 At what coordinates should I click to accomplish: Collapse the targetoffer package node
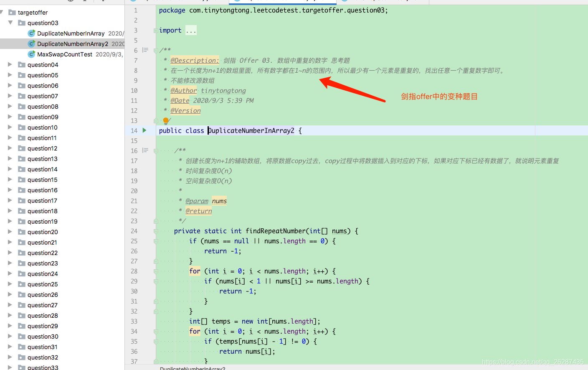2,12
